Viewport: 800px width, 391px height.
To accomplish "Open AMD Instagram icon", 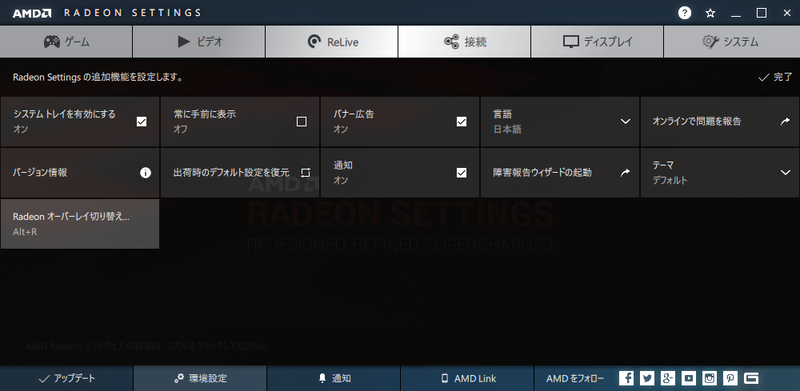I will click(x=710, y=378).
